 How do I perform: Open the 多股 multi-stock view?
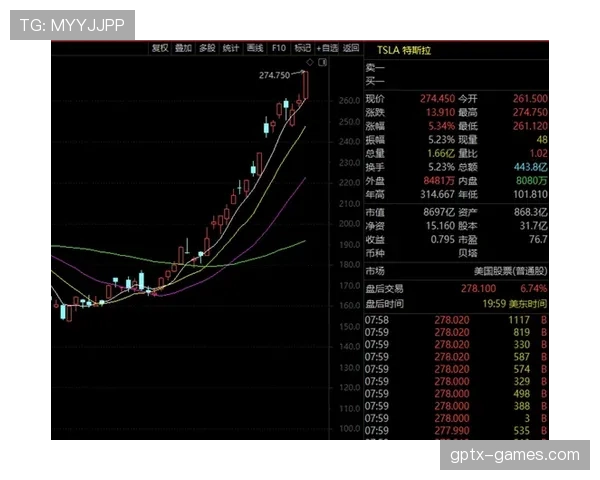[207, 48]
